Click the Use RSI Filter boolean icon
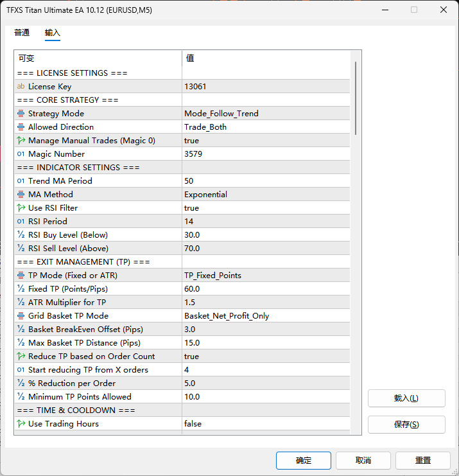The image size is (459, 476). tap(21, 208)
